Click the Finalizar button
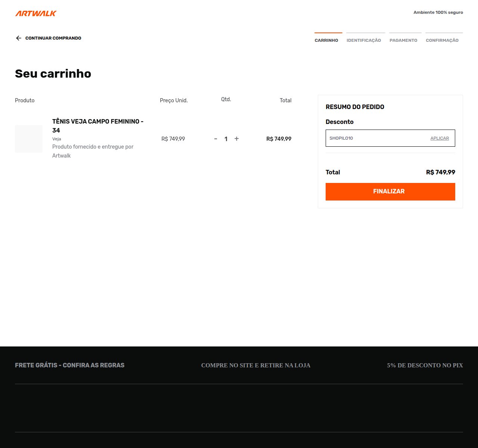 (390, 192)
